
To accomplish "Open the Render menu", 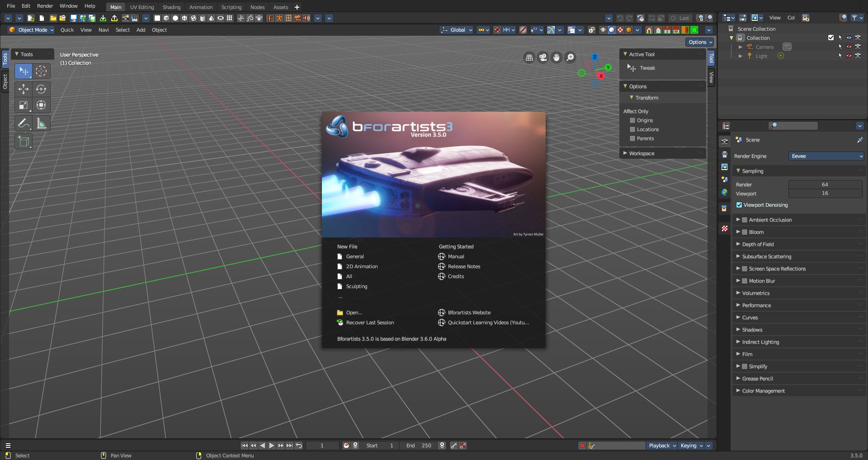I will point(45,6).
